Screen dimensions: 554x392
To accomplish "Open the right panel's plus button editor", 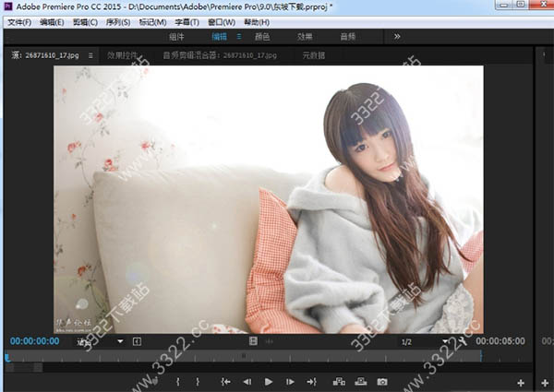I will tap(545, 383).
